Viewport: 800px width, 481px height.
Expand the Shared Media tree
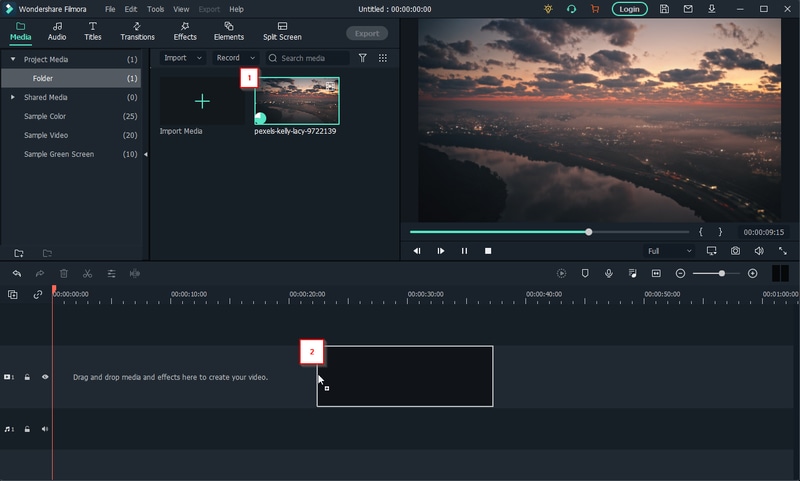click(x=13, y=97)
